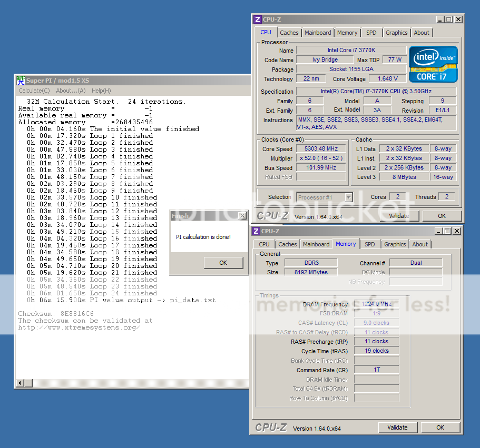Click the Z icon on top CPU-Z title bar

257,19
